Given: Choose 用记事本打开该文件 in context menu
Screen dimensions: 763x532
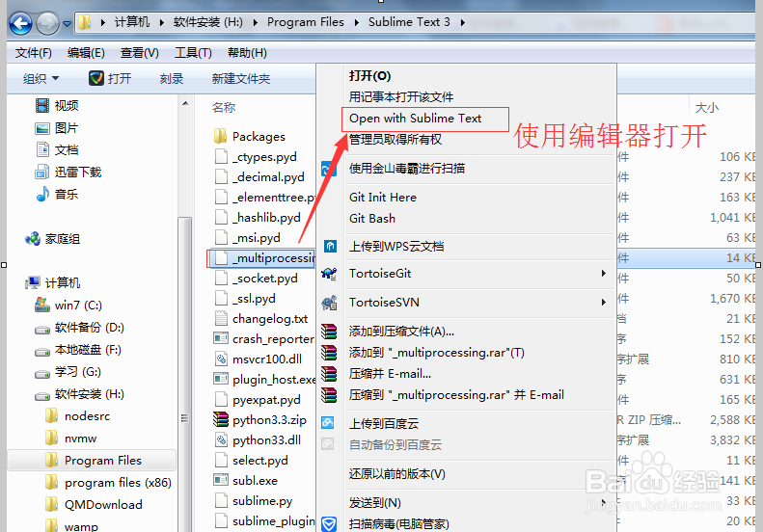Looking at the screenshot, I should coord(401,96).
